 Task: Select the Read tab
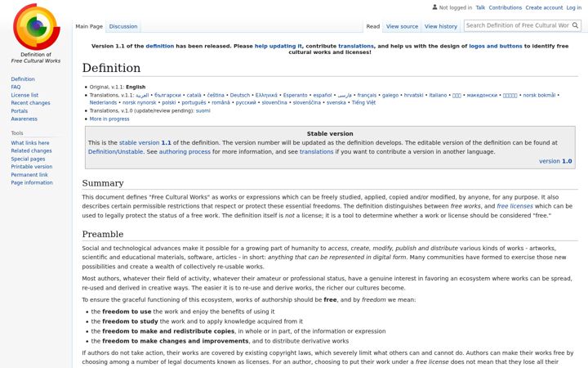[372, 26]
